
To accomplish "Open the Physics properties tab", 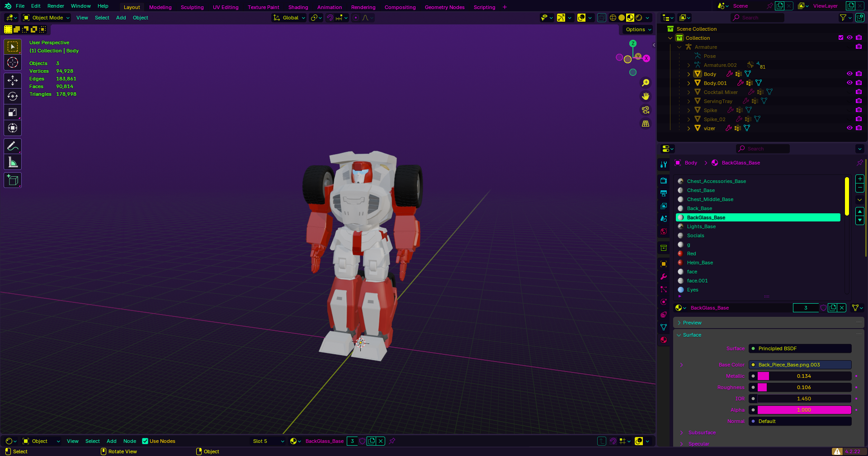I will [664, 302].
